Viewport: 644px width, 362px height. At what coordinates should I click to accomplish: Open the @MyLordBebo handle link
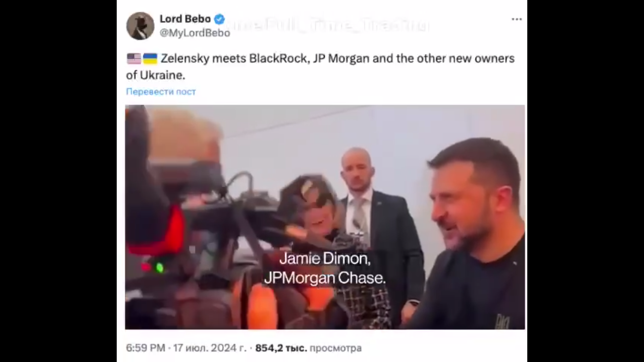(195, 33)
